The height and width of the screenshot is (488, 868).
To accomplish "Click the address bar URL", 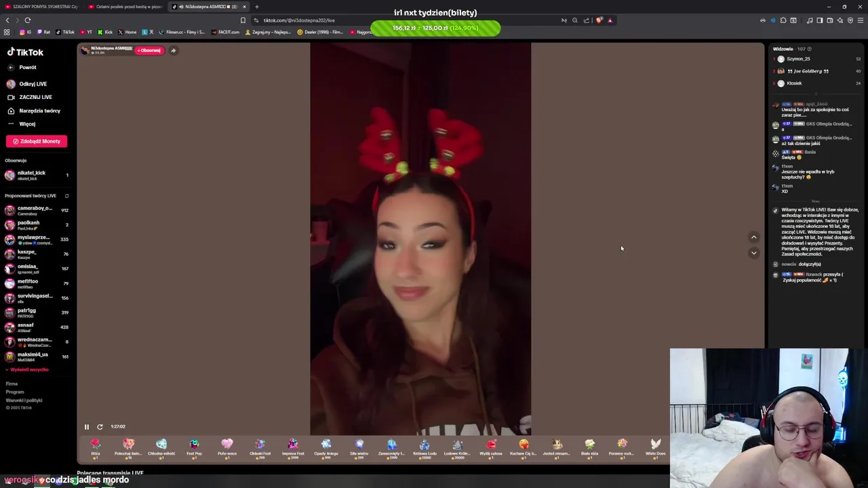I will [298, 20].
